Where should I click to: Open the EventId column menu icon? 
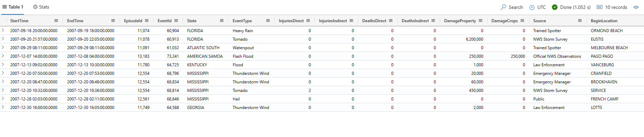(x=176, y=21)
